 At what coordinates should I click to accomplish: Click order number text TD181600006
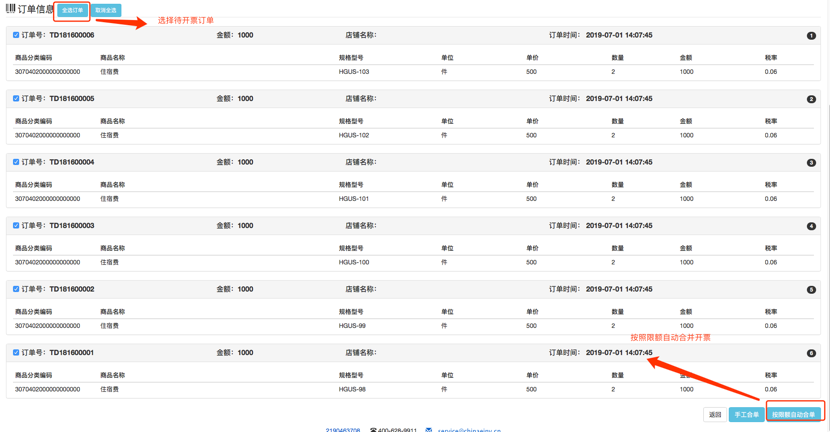click(72, 35)
